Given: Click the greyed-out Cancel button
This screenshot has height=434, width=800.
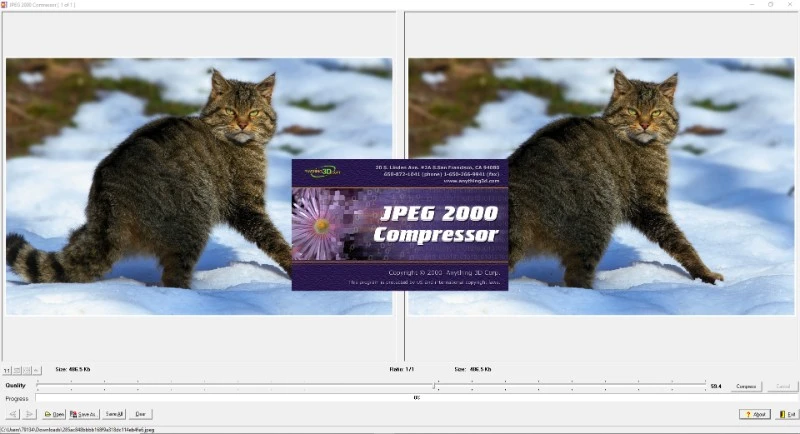Looking at the screenshot, I should click(x=783, y=387).
